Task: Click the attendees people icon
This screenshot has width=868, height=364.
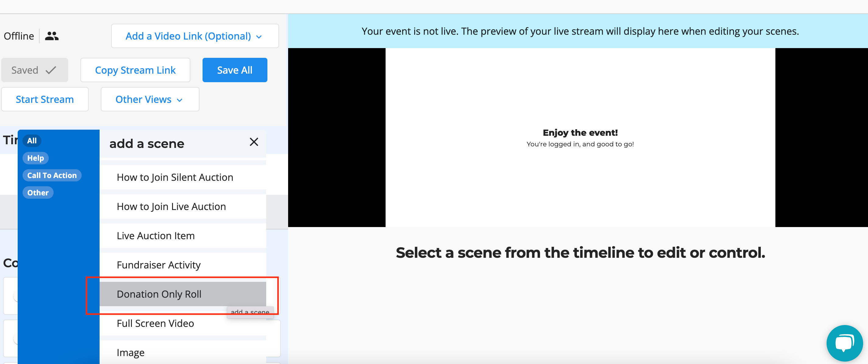Action: [x=51, y=36]
